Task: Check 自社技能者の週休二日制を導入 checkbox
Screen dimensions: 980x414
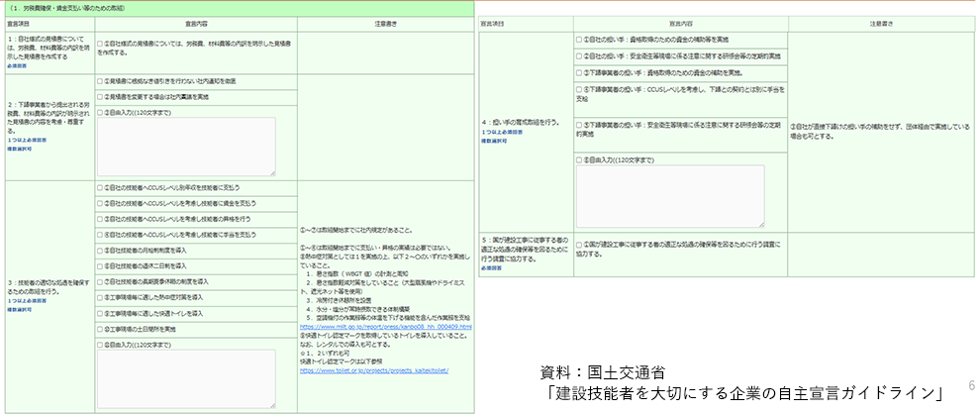Action: tap(101, 264)
